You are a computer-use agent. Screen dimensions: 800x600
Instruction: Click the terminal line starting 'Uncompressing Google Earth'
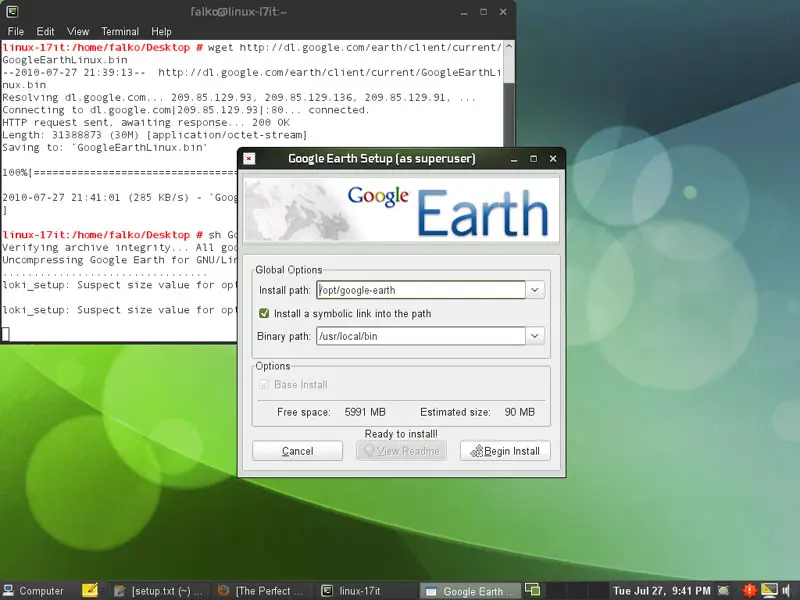120,260
